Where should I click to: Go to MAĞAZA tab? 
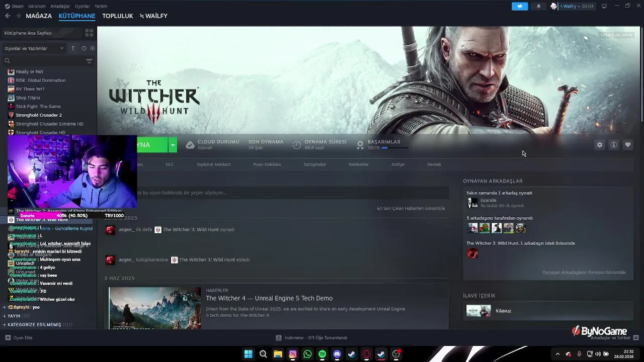tap(39, 16)
